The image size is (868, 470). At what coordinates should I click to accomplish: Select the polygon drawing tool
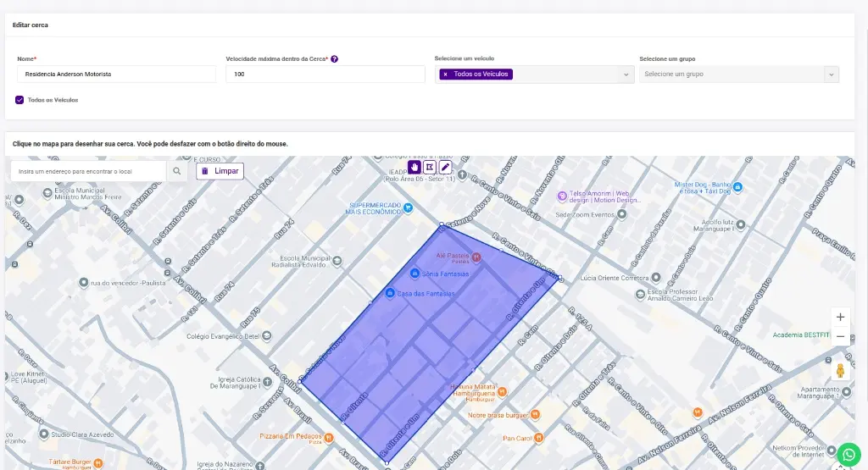(430, 167)
